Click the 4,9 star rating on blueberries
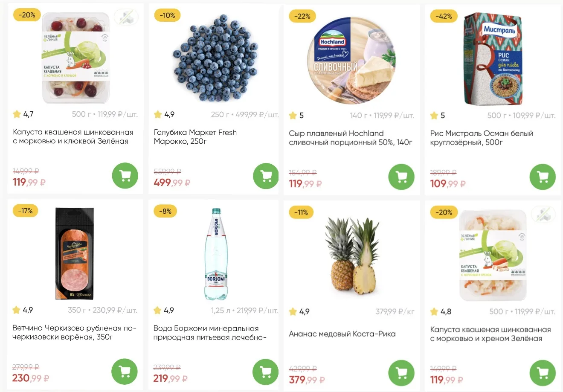The image size is (563, 392). coord(164,114)
